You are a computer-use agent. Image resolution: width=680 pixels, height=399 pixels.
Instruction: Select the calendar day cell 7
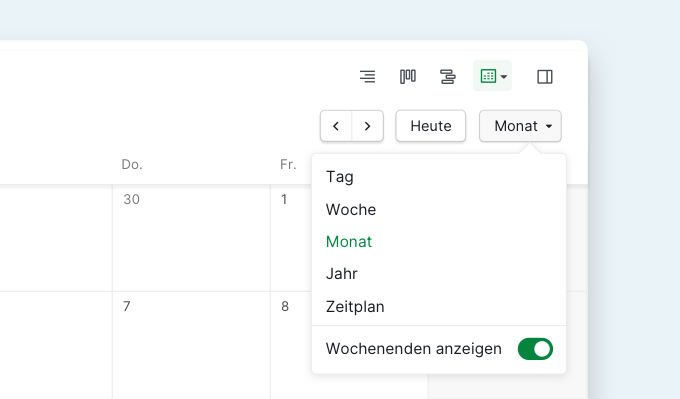[x=191, y=345]
